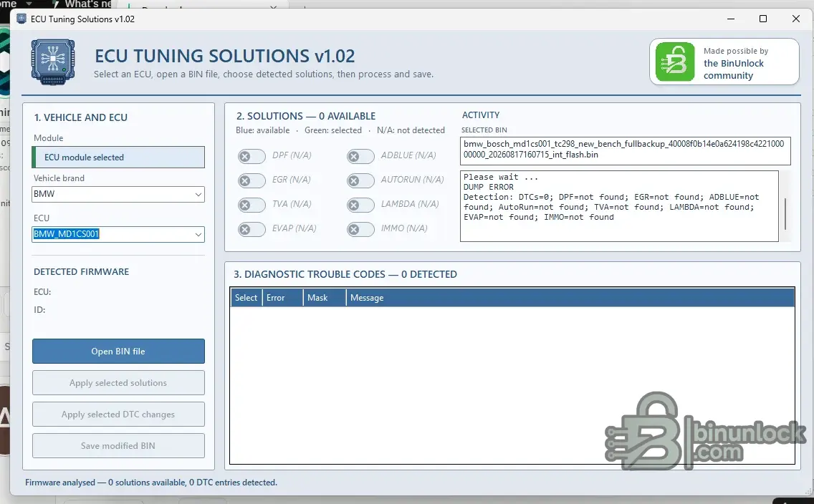Click the Blue: available legend text
814x504 pixels.
tap(263, 130)
